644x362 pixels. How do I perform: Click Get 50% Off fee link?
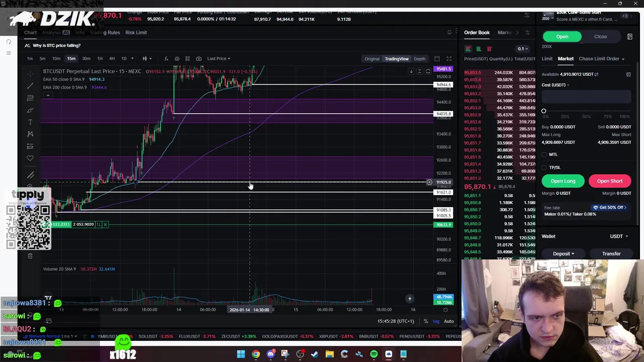tap(610, 208)
